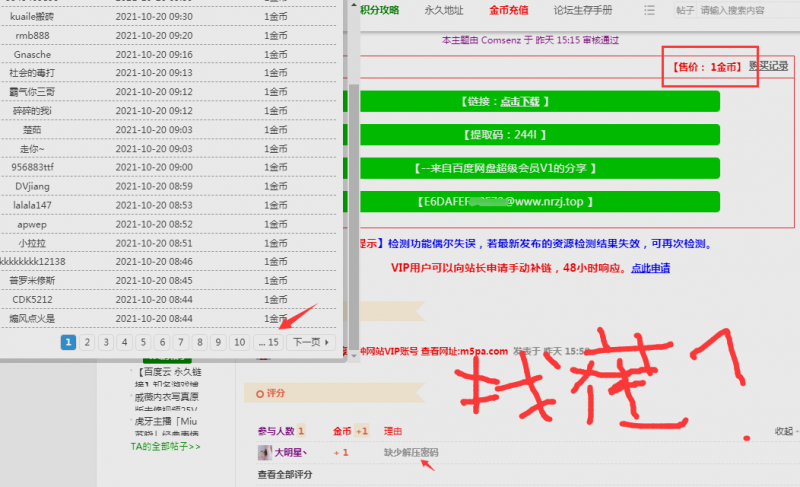Go to next page with 下一页
The width and height of the screenshot is (800, 487).
311,342
